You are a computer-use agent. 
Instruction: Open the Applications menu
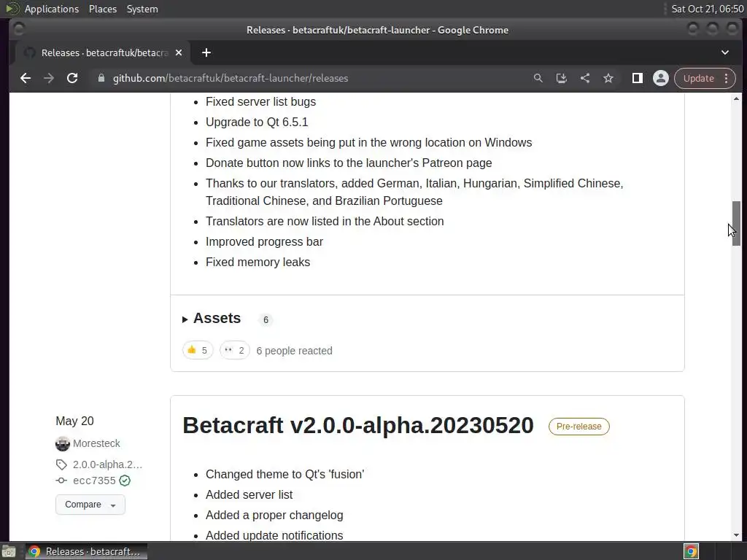(52, 9)
